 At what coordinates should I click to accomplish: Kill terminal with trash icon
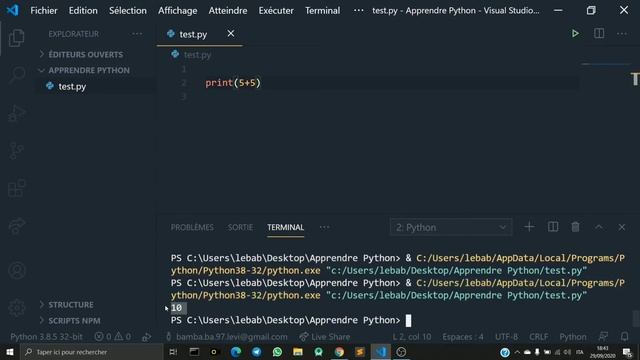coord(575,227)
